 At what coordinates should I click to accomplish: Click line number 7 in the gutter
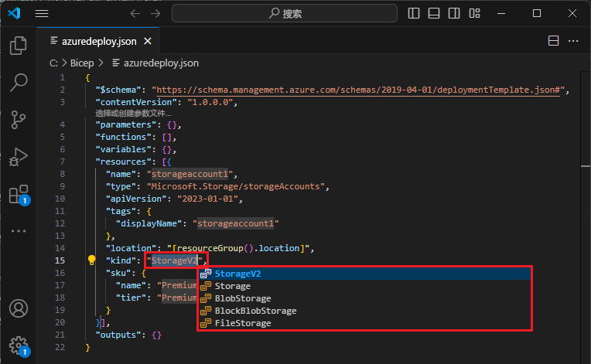62,162
